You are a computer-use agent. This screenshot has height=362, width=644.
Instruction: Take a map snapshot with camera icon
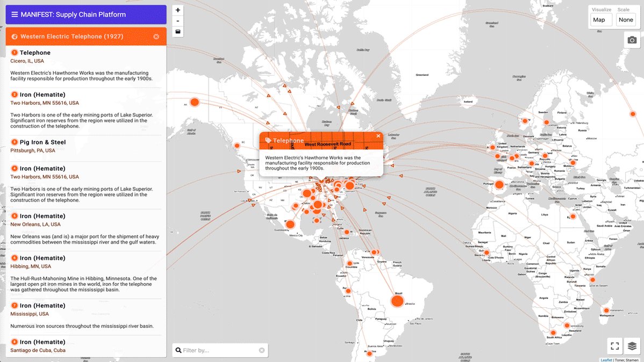632,40
